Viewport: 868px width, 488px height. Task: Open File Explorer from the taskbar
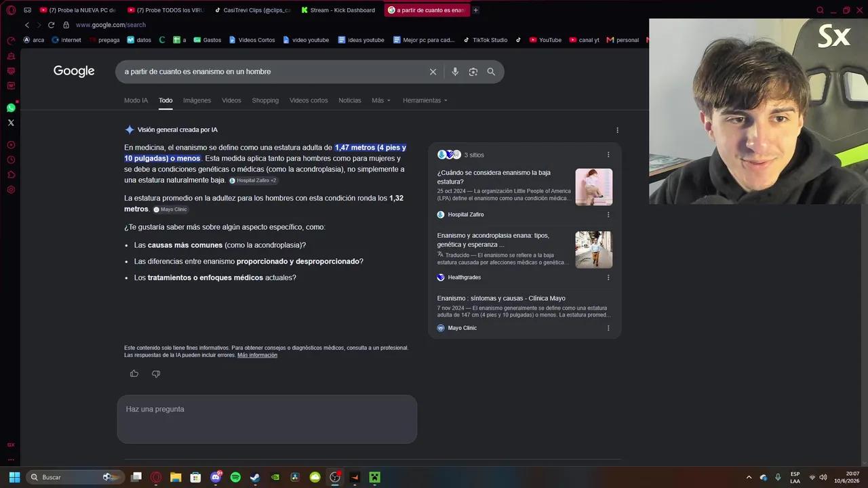tap(176, 477)
